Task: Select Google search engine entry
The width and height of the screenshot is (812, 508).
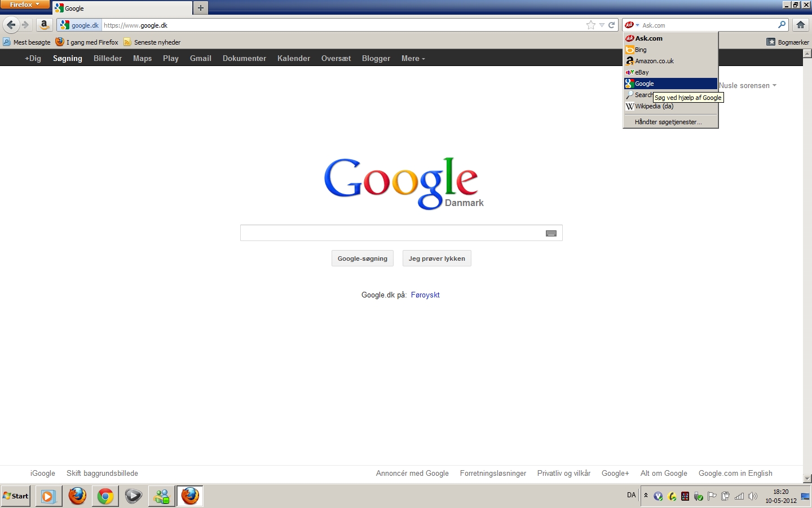Action: (670, 84)
